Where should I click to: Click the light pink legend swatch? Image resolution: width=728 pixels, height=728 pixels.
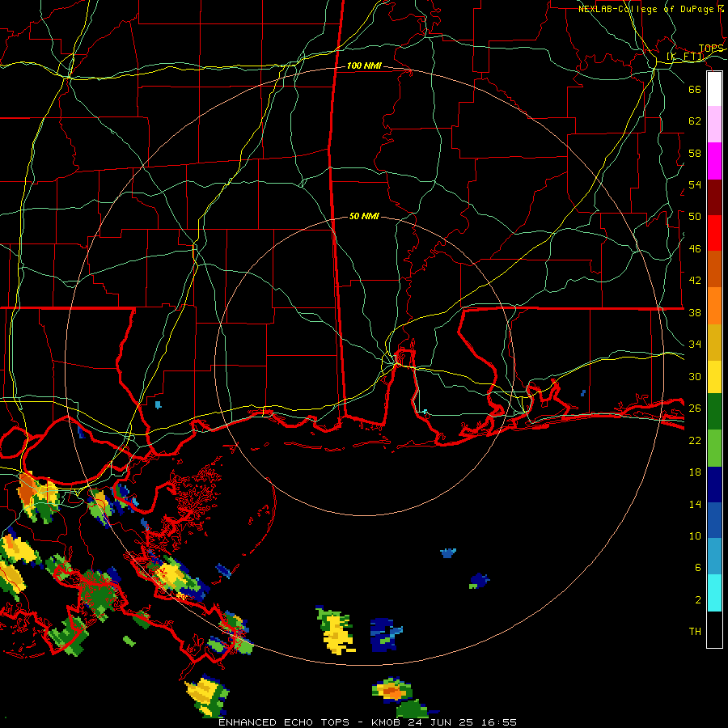coord(714,125)
